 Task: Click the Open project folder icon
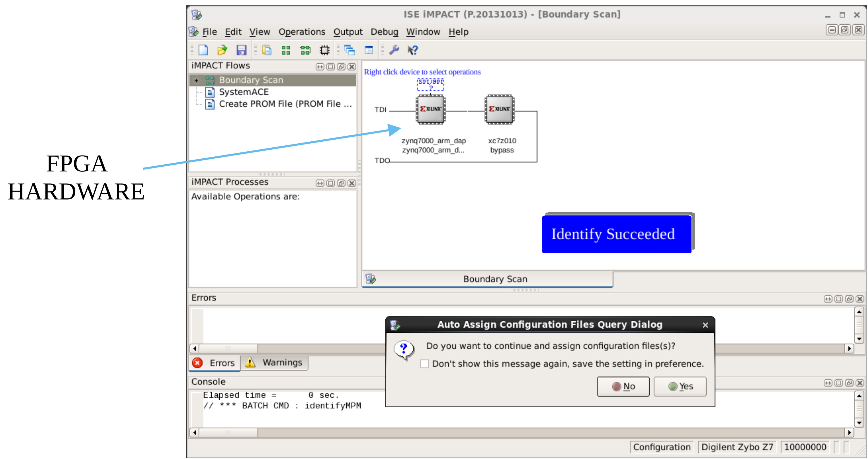pyautogui.click(x=222, y=50)
